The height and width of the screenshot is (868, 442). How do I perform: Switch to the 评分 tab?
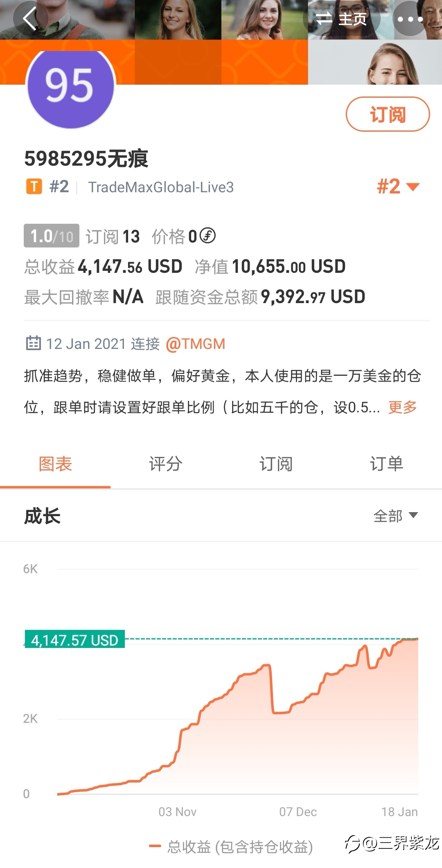166,464
